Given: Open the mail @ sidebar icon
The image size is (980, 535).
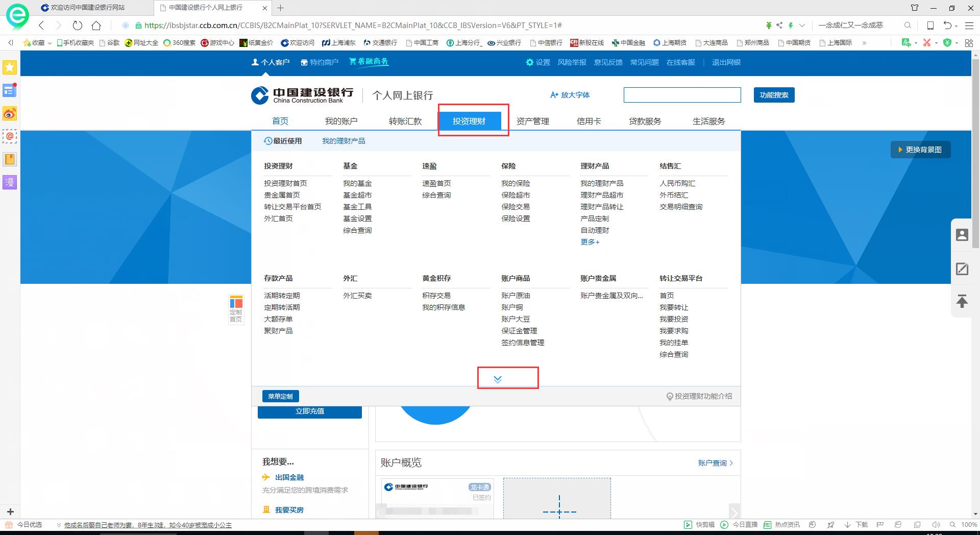Looking at the screenshot, I should pyautogui.click(x=10, y=136).
